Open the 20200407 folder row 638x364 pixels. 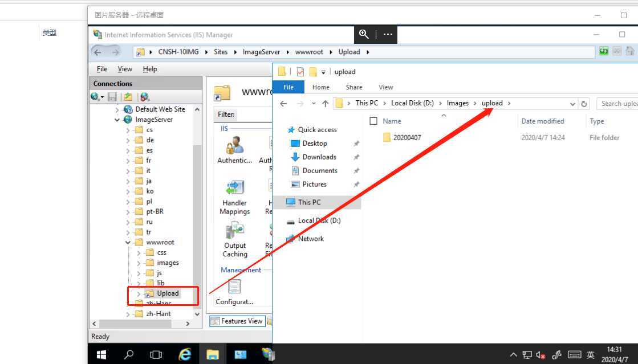[x=407, y=137]
